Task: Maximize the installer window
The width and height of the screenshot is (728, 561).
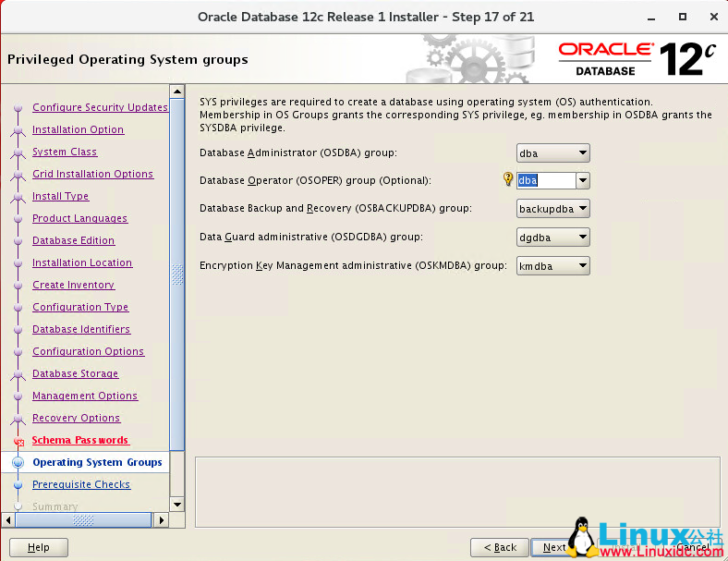Action: pyautogui.click(x=683, y=17)
